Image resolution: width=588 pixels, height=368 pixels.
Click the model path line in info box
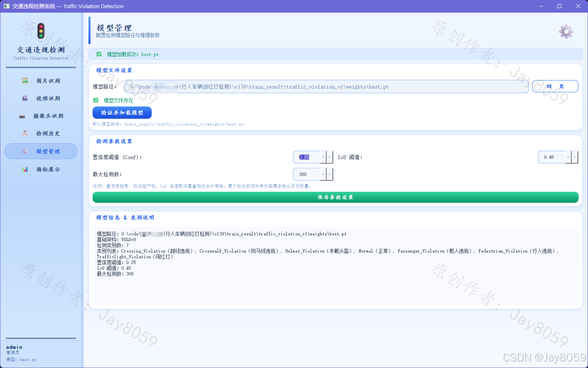(x=221, y=234)
